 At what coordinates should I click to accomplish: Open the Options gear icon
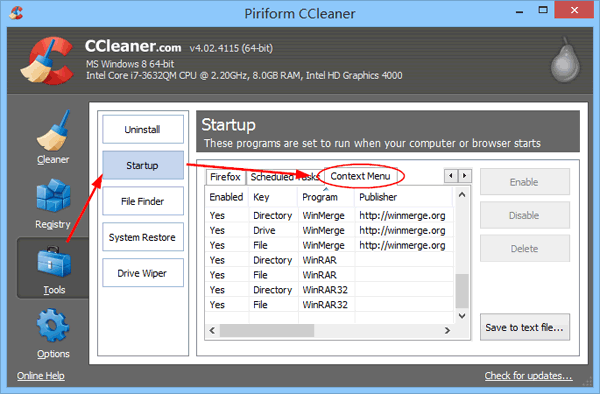(x=53, y=325)
